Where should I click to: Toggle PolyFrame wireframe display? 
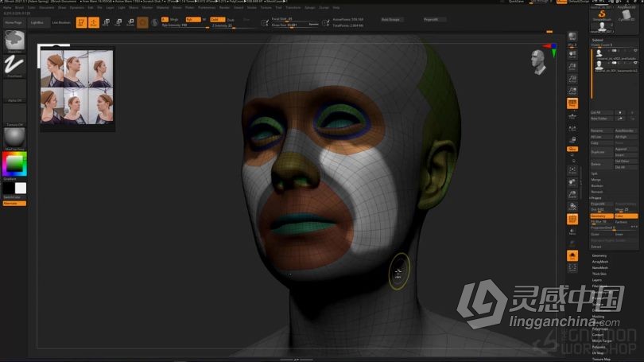pos(572,220)
